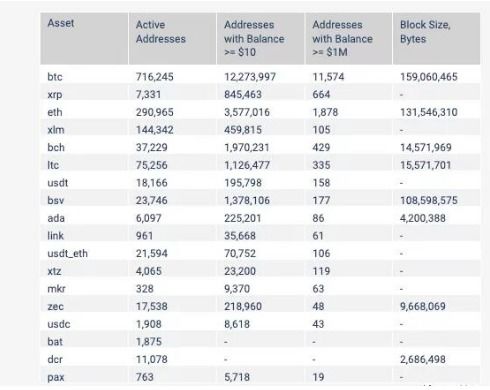Screen dimensions: 490x390
Task: Select eth $1M balance count 1,878
Action: pos(325,112)
